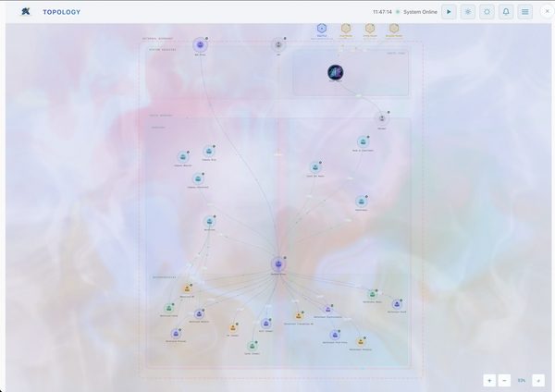Select the grey node at top center
This screenshot has width=555, height=392.
(x=278, y=45)
